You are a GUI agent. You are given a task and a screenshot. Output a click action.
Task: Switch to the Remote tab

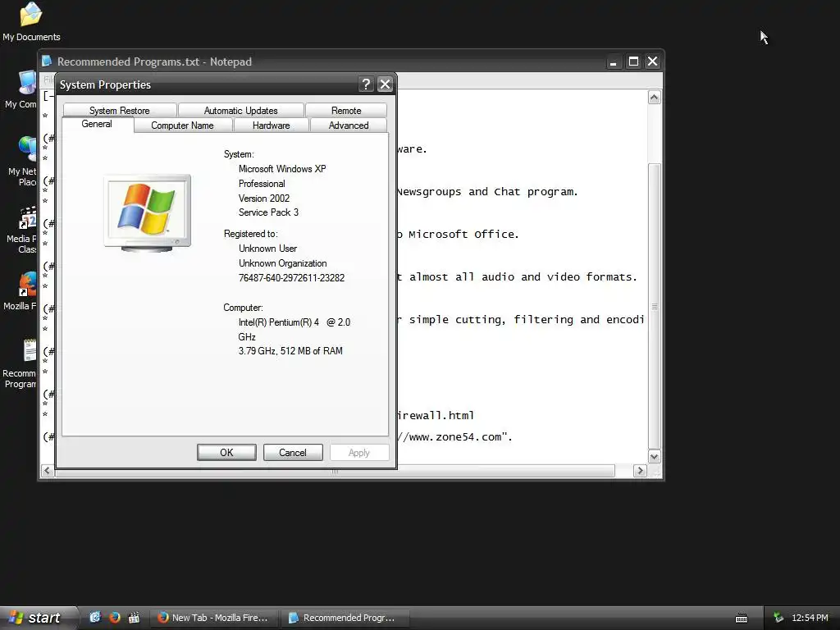coord(346,111)
